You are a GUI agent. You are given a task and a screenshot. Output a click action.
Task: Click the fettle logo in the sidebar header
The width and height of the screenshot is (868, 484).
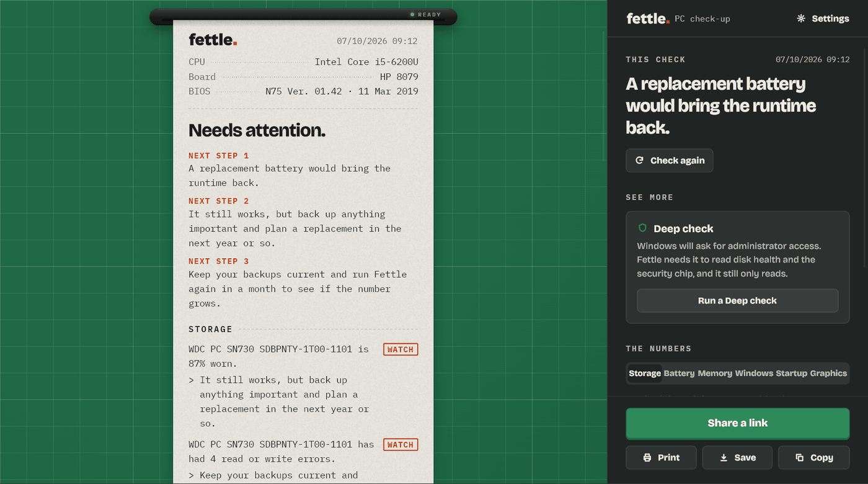click(648, 19)
